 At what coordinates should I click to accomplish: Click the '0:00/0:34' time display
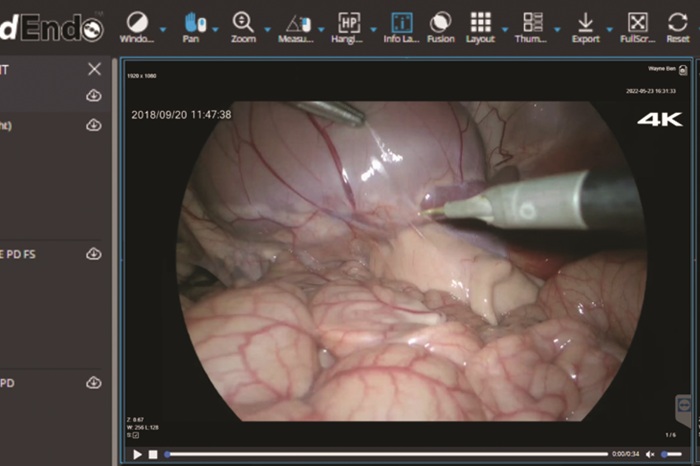click(x=625, y=454)
